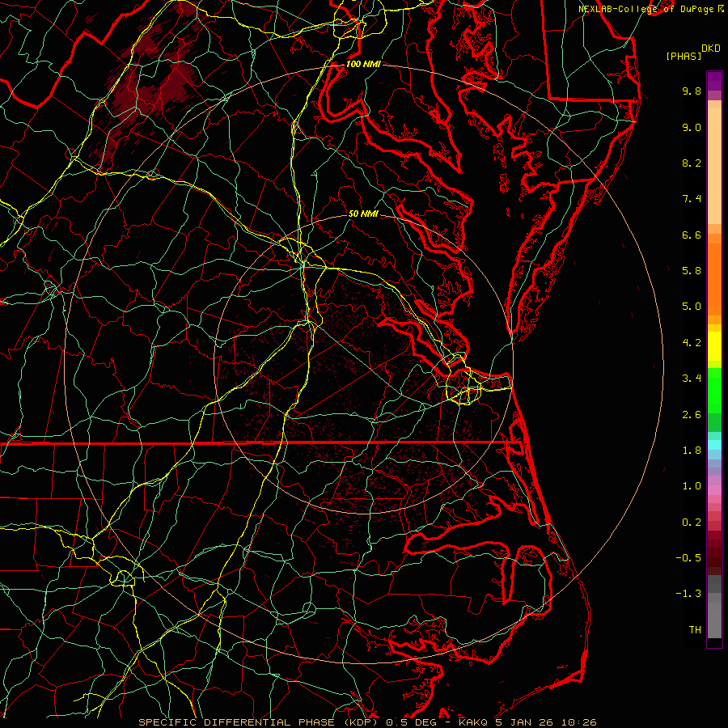This screenshot has width=728, height=728.
Task: Click the 2.6 legend value
Action: 692,415
